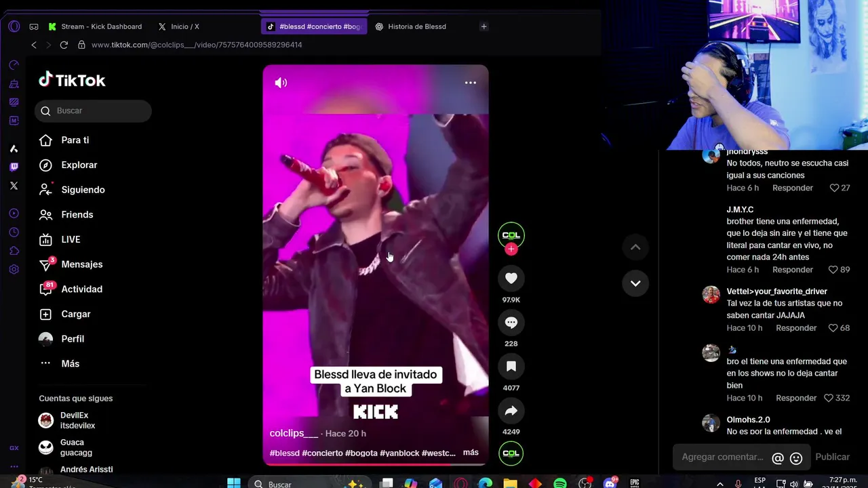Image resolution: width=868 pixels, height=488 pixels.
Task: Reply to Vettel>your_favorite_driver comment
Action: (x=796, y=328)
